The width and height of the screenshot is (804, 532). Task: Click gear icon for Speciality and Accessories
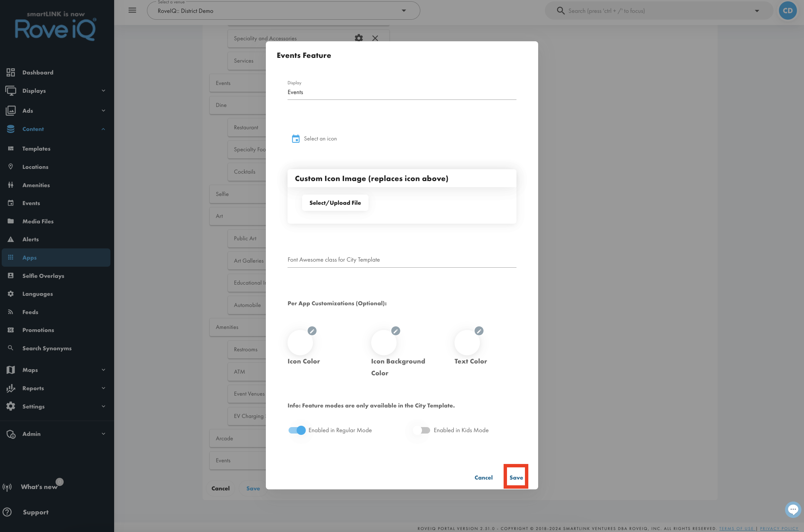tap(359, 38)
